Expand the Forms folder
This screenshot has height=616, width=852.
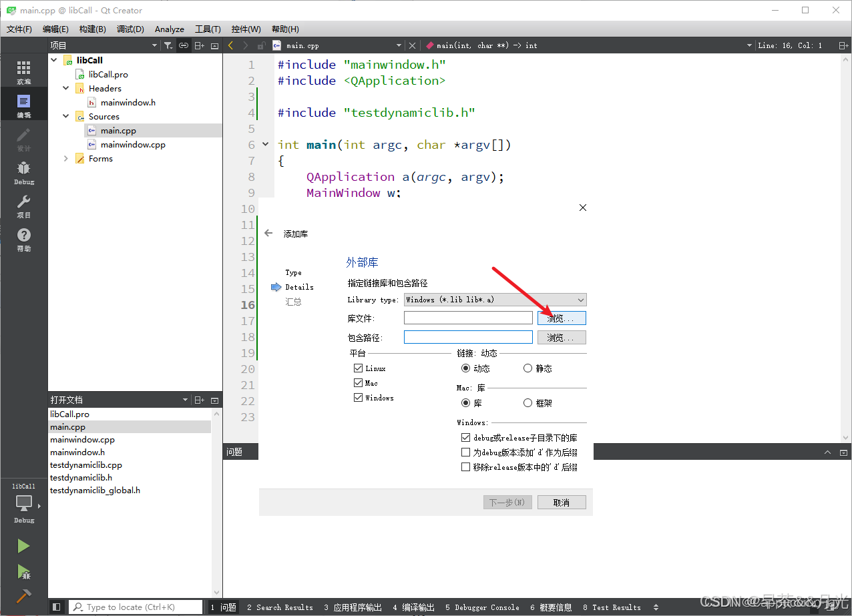(x=66, y=158)
